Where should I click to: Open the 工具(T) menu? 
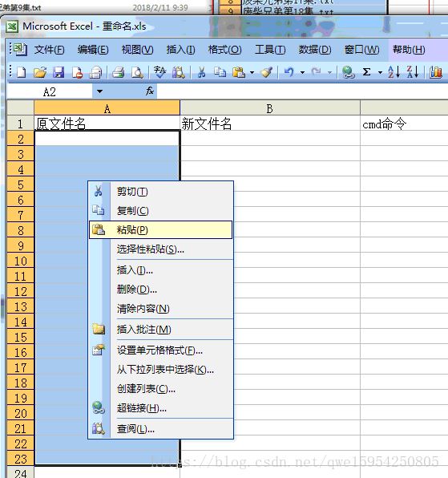[x=270, y=50]
